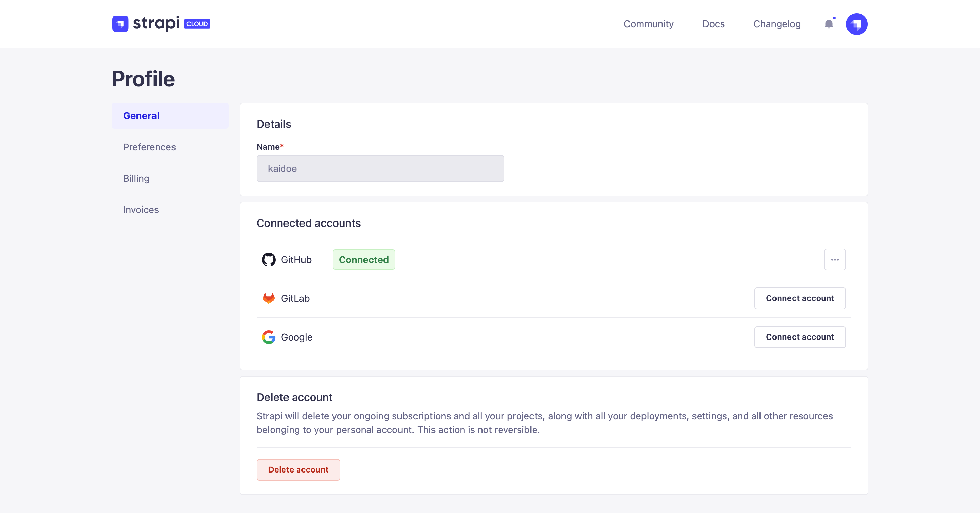Open the GitHub account options menu

(835, 259)
